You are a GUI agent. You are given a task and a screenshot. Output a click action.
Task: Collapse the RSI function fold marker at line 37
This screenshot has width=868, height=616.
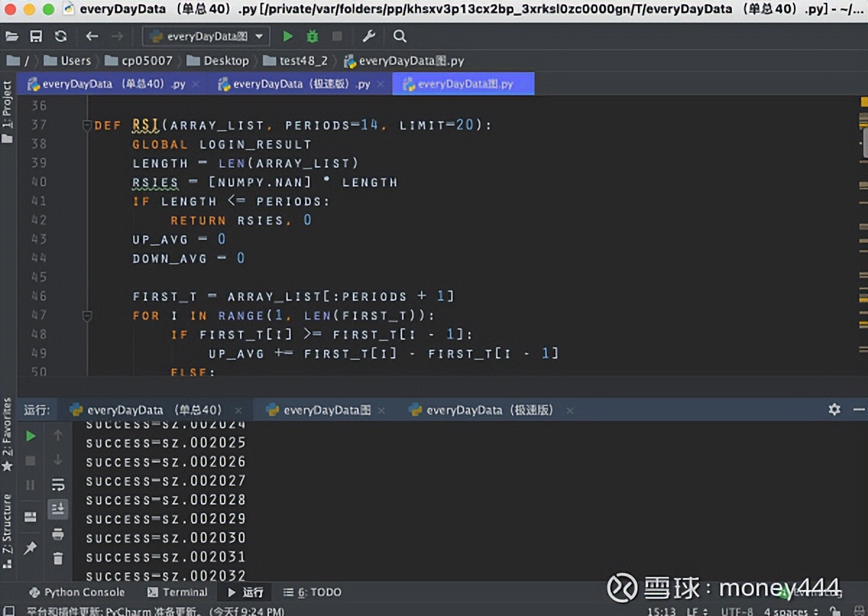click(x=87, y=124)
